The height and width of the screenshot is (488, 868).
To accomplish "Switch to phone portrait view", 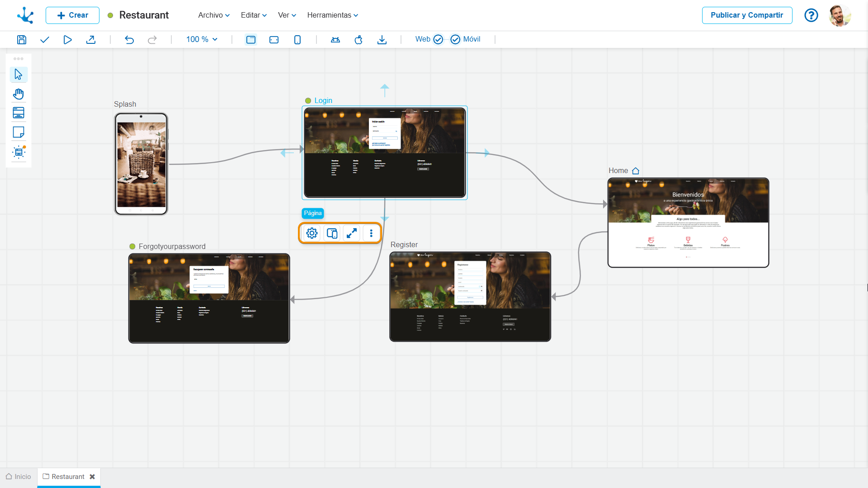I will pyautogui.click(x=297, y=40).
